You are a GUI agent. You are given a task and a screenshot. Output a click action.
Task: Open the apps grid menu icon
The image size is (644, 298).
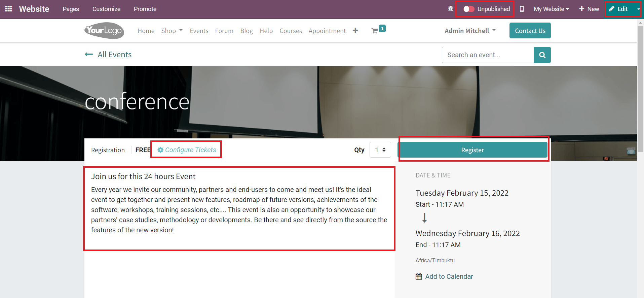[9, 9]
